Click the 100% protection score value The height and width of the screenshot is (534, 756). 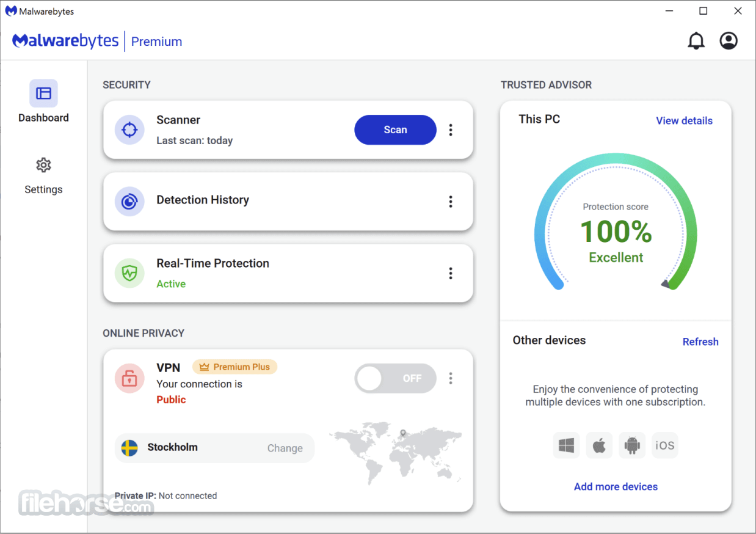(x=616, y=232)
